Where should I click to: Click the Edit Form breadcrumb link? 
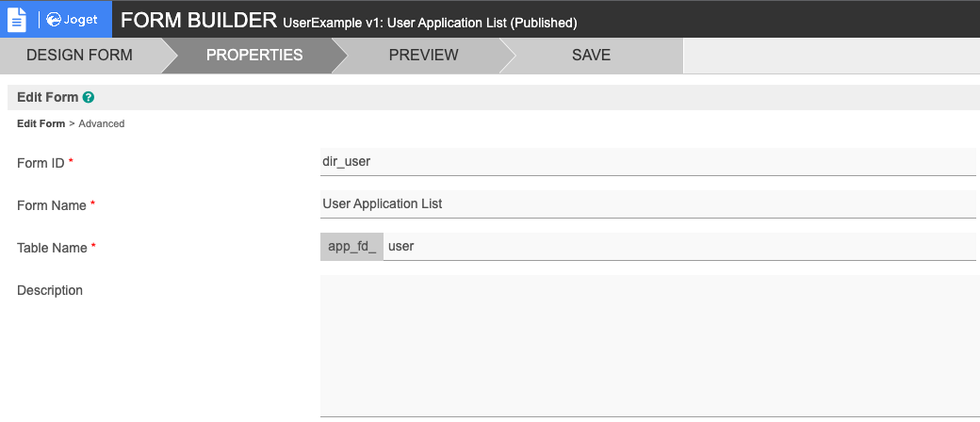click(x=41, y=123)
